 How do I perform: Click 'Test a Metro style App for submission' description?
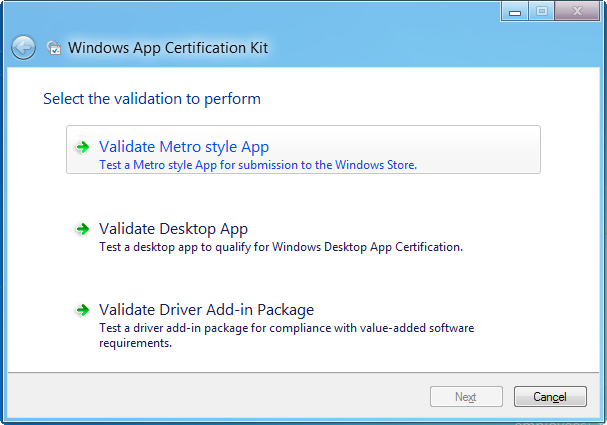coord(258,165)
